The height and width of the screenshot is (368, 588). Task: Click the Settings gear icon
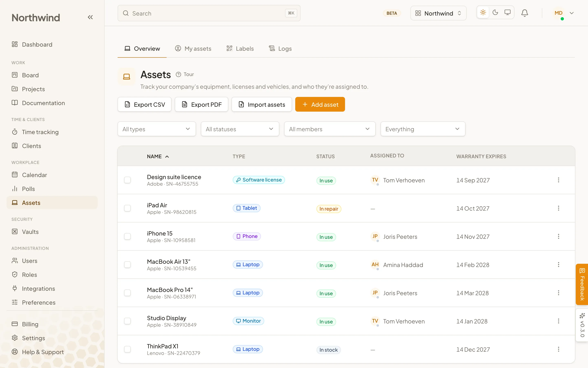coord(14,338)
